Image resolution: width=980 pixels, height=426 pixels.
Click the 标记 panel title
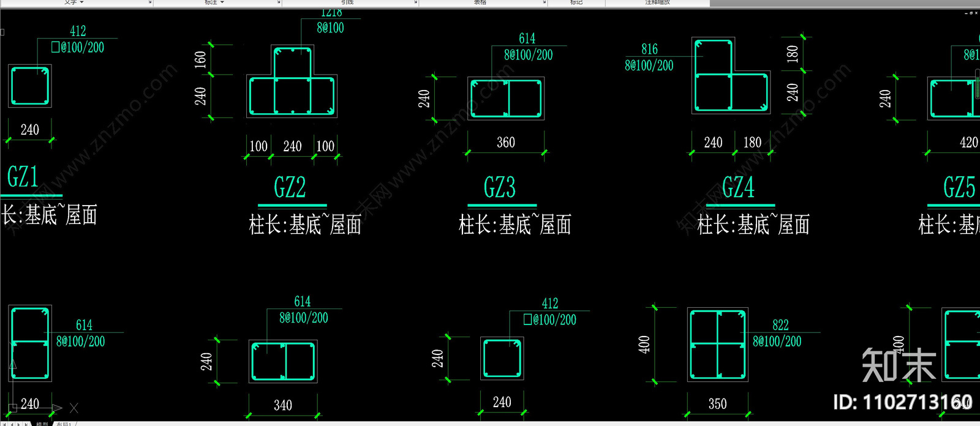(576, 2)
